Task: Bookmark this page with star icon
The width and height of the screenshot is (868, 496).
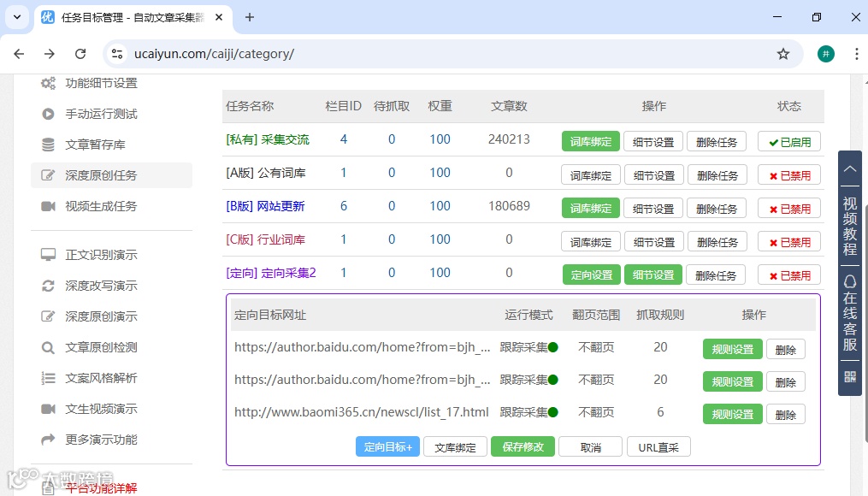Action: 782,54
